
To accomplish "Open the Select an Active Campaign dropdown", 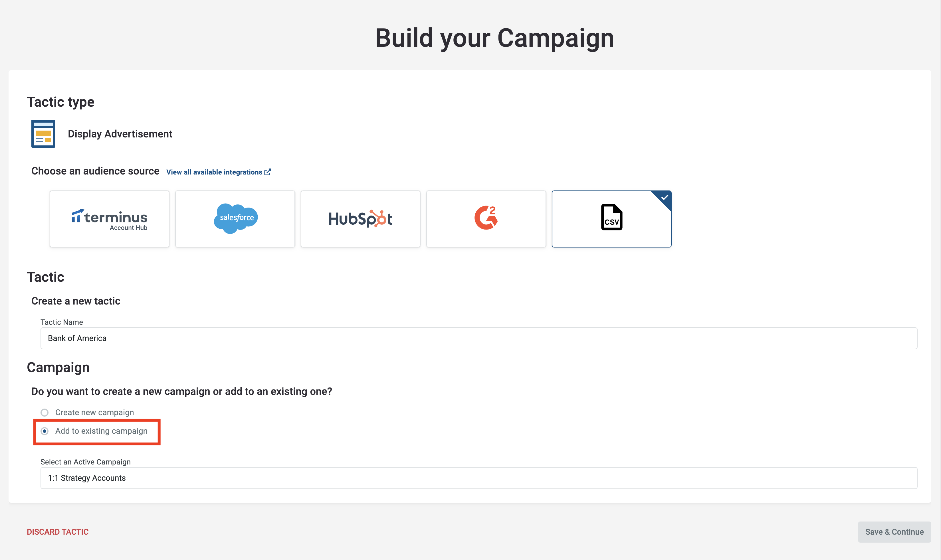I will 479,478.
